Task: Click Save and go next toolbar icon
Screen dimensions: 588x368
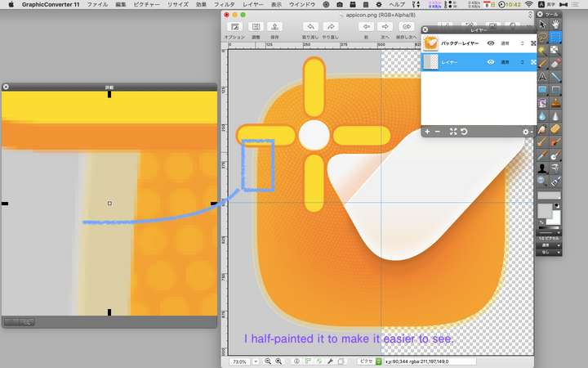Action: click(x=407, y=27)
